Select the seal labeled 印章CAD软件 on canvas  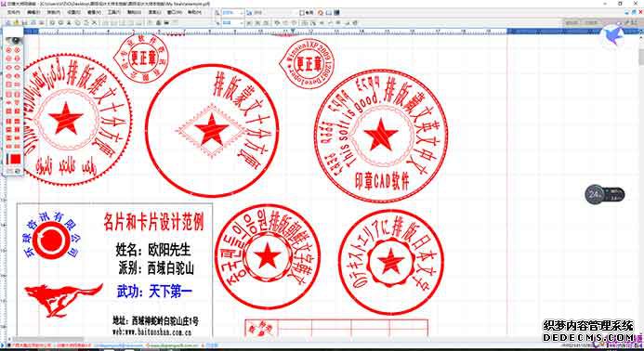(381, 136)
